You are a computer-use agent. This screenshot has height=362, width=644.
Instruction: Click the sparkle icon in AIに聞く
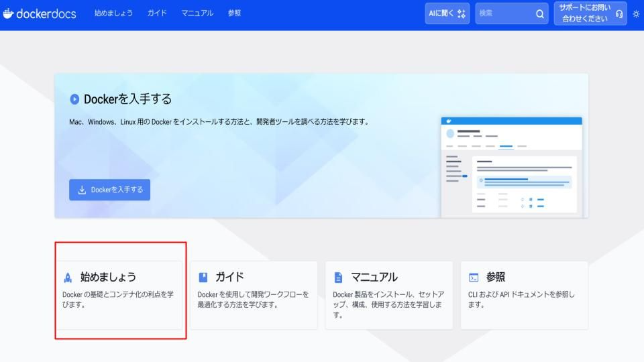461,14
